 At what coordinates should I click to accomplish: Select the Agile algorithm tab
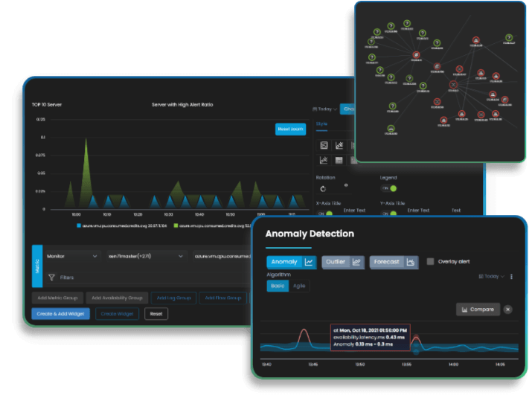[x=299, y=286]
